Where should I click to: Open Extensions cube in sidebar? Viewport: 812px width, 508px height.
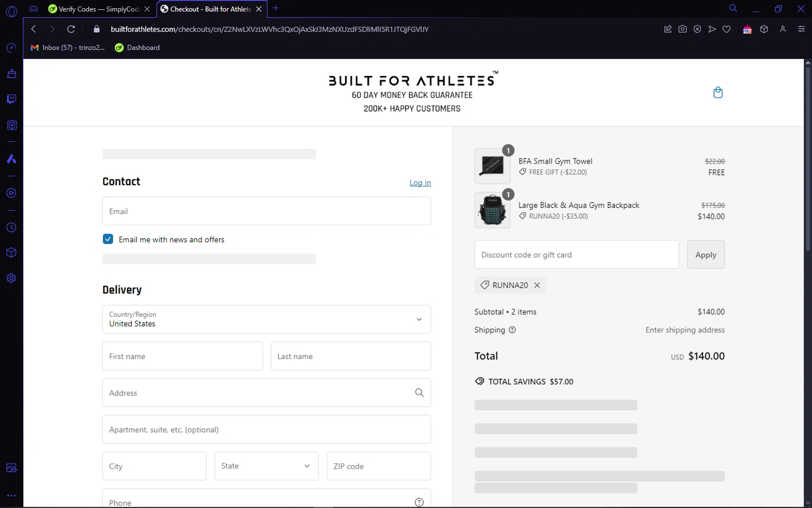point(11,253)
